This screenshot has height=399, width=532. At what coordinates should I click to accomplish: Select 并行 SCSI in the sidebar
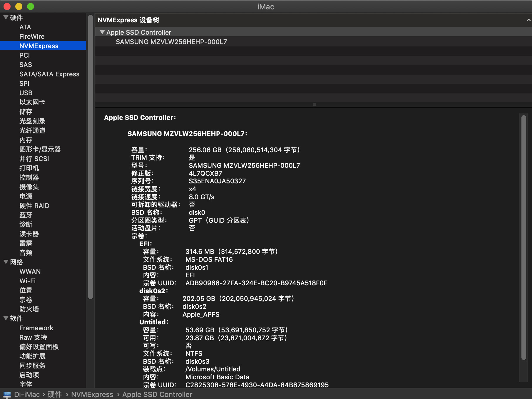click(x=34, y=159)
